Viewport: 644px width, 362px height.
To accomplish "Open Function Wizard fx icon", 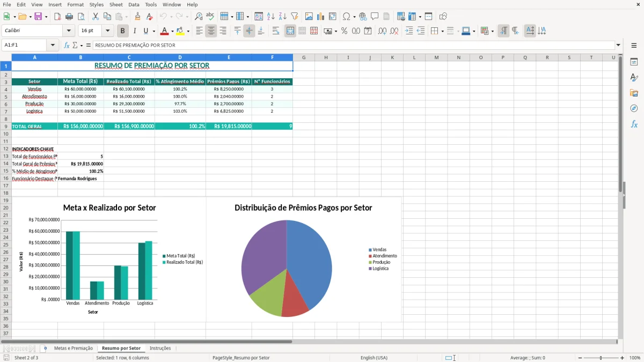I will pyautogui.click(x=67, y=46).
